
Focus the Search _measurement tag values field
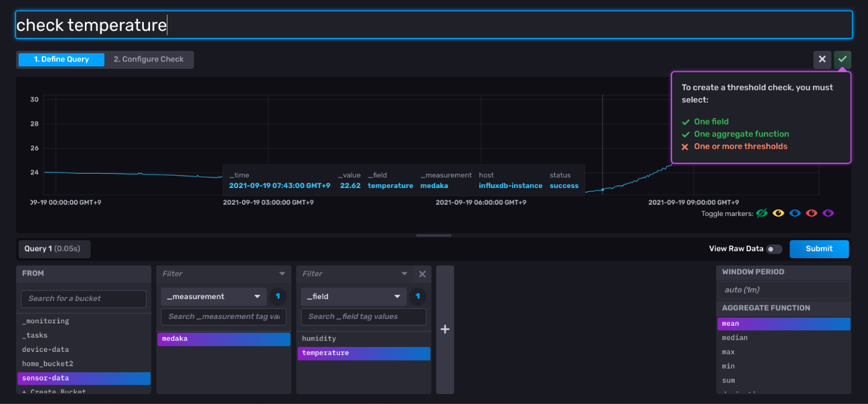224,316
